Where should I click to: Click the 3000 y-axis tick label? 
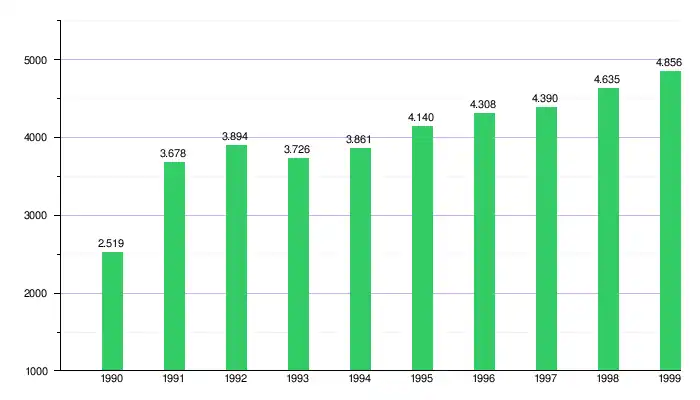click(36, 216)
